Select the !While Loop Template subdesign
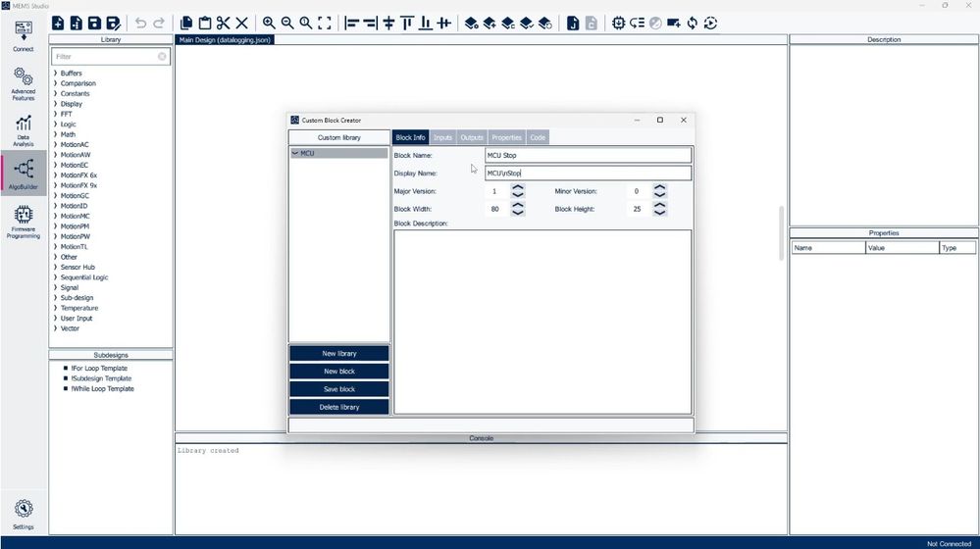The height and width of the screenshot is (549, 980). 102,388
